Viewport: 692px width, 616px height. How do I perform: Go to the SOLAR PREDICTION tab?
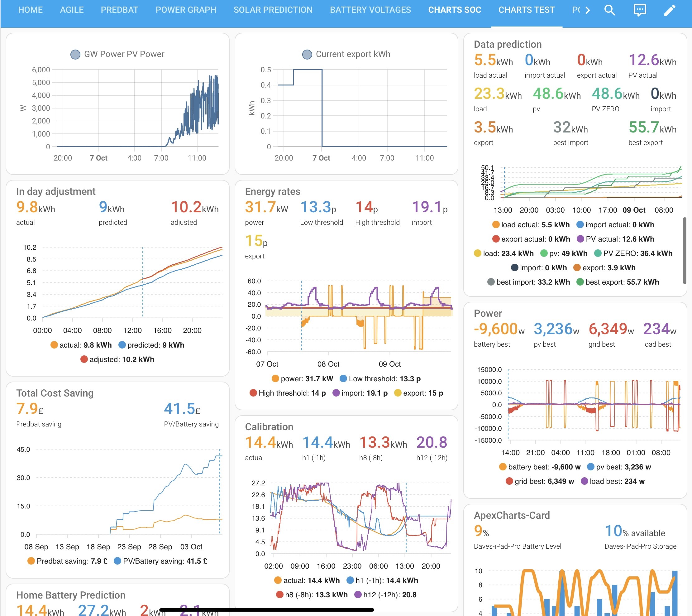[273, 10]
